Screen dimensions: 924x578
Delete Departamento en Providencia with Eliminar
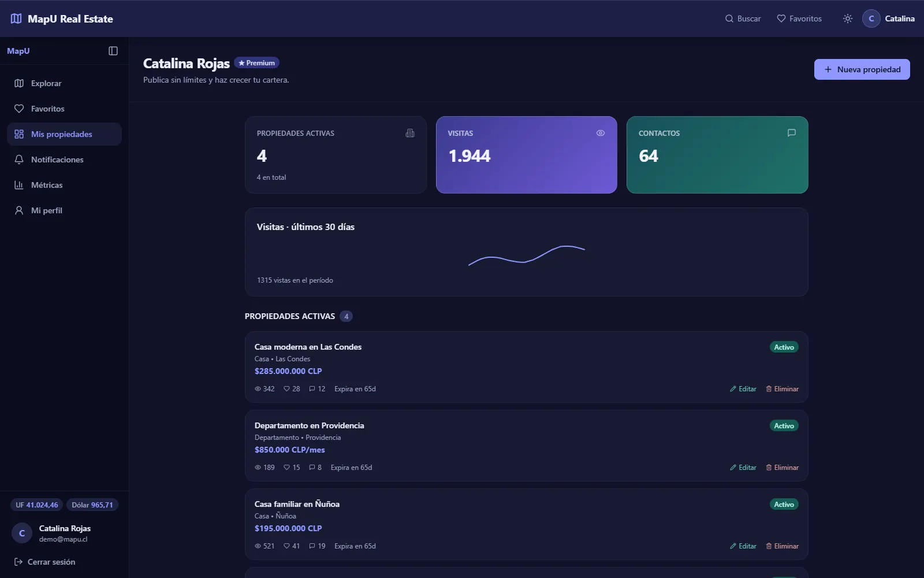pyautogui.click(x=782, y=468)
